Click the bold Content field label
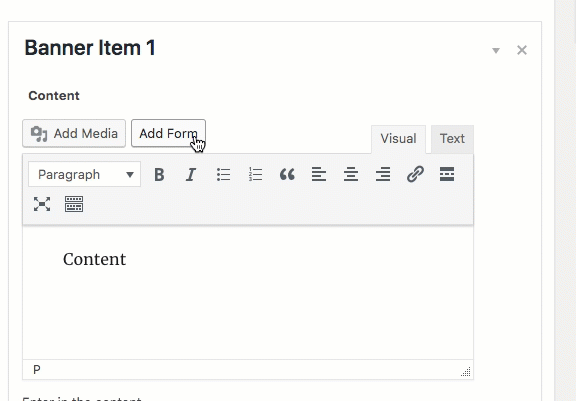The width and height of the screenshot is (576, 401). (54, 95)
